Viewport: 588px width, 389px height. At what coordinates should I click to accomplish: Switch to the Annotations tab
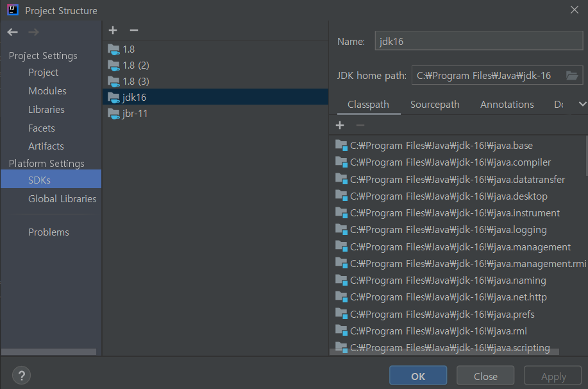coord(507,105)
